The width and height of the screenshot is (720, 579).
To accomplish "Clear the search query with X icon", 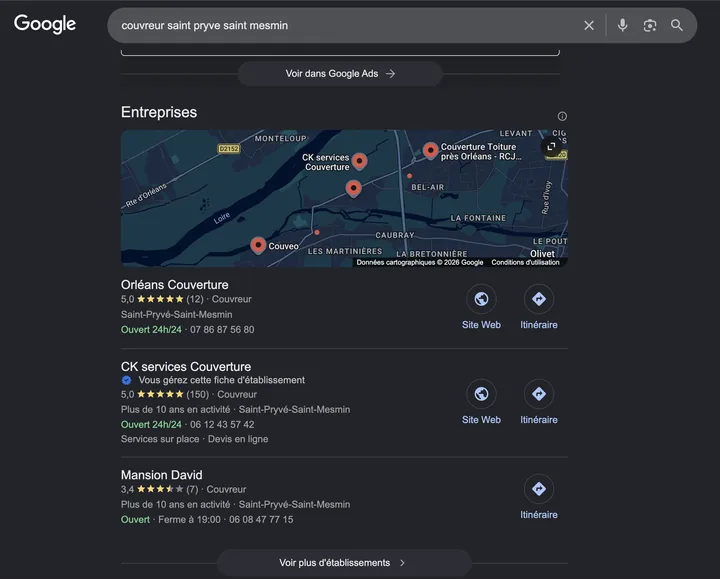I will pos(589,25).
